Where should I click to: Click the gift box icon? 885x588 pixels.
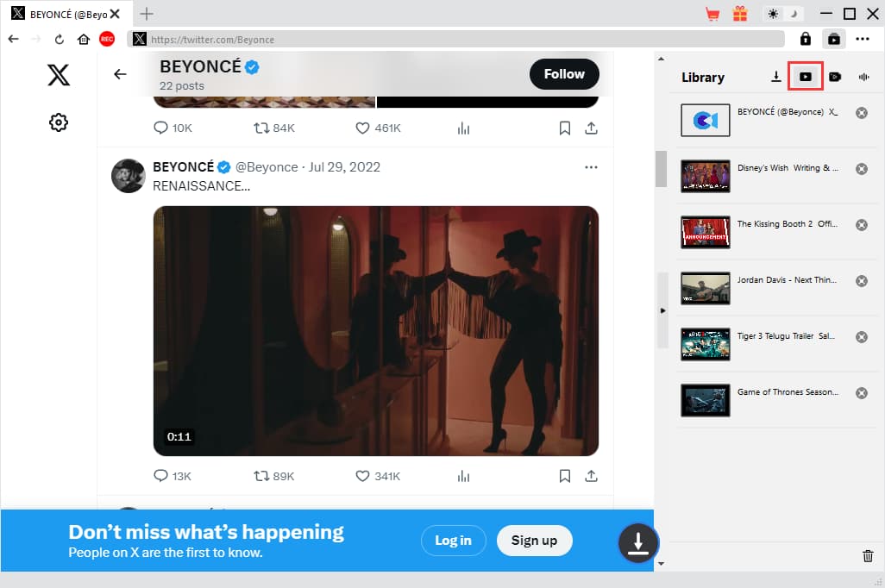(740, 14)
